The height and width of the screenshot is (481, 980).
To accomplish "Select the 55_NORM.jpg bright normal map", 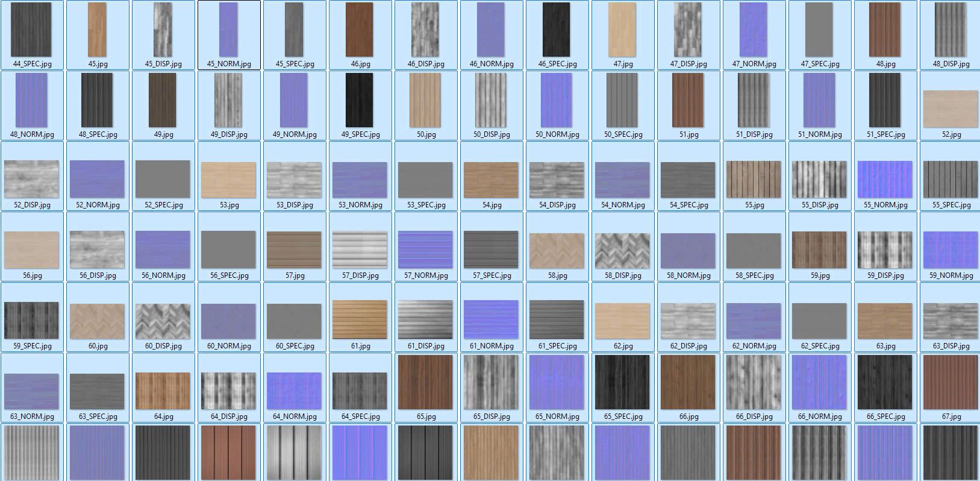I will click(885, 180).
